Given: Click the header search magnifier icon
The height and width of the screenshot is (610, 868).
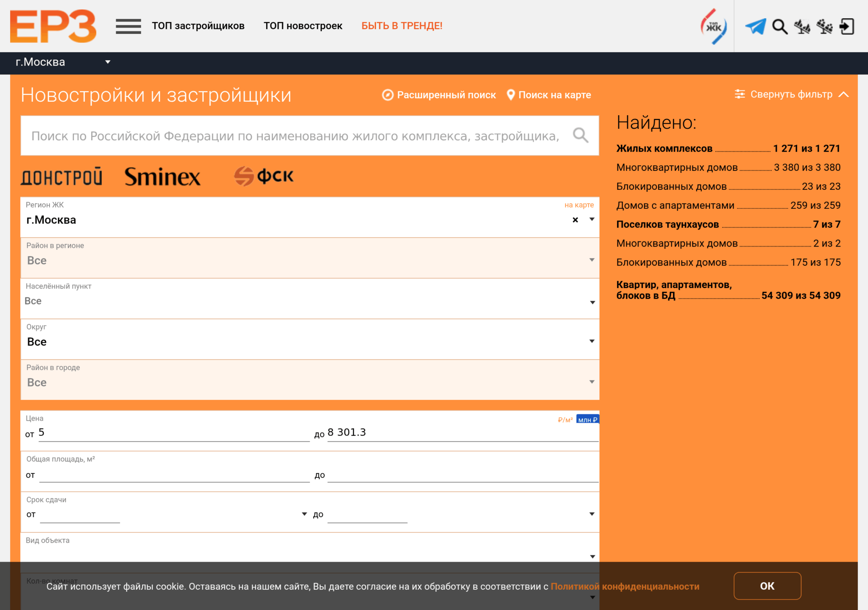Looking at the screenshot, I should 780,27.
